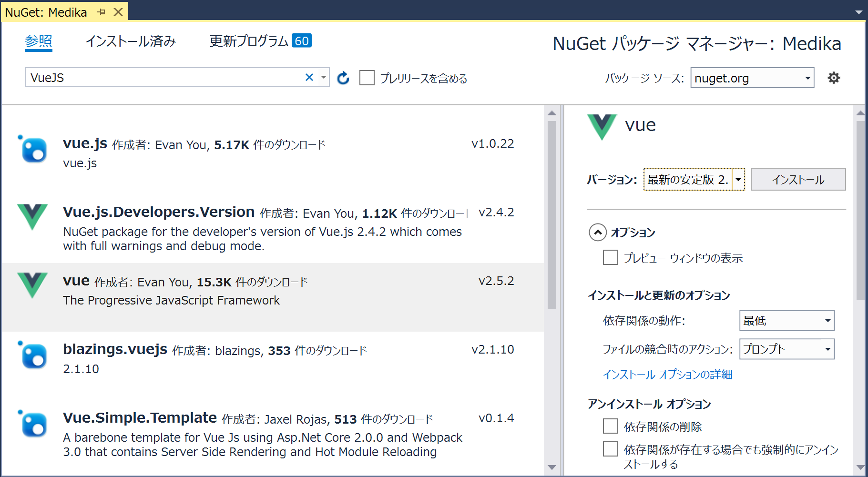The image size is (868, 477).
Task: Open NuGet settings gear icon
Action: pyautogui.click(x=834, y=78)
